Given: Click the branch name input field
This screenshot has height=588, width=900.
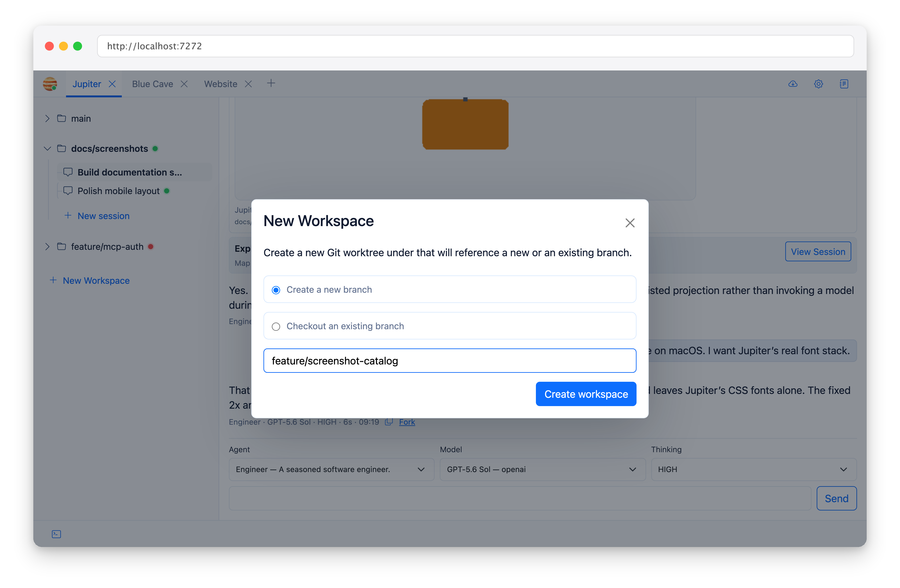Looking at the screenshot, I should 450,361.
